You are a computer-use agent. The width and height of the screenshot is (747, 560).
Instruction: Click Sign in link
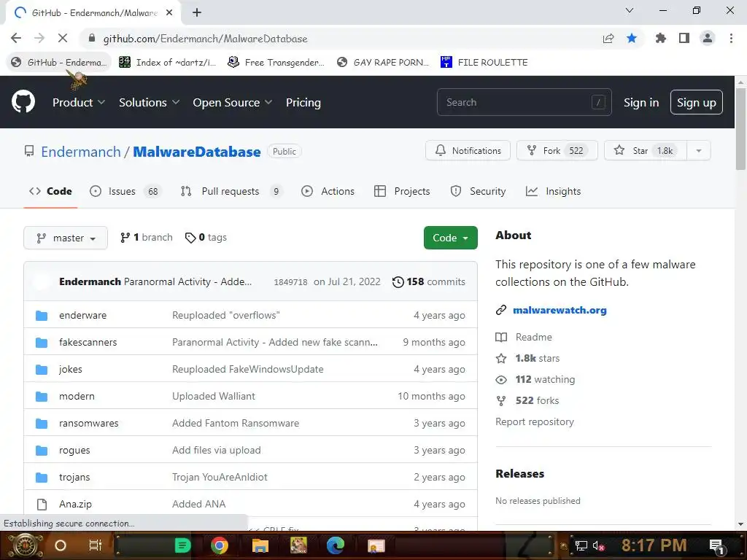pos(641,102)
